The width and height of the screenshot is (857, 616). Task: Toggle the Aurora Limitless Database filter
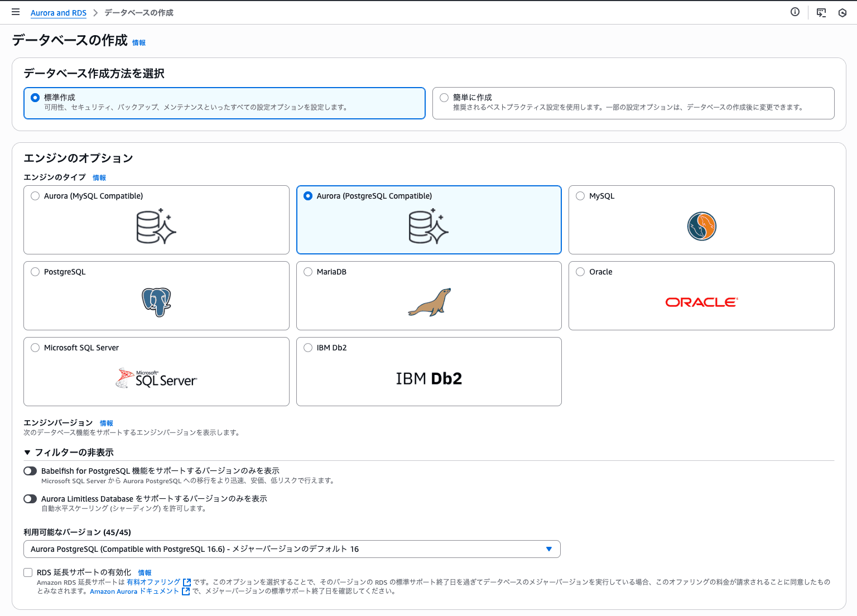[x=30, y=498]
